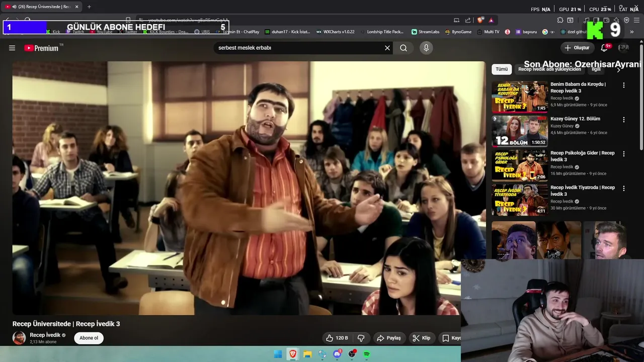Click the youtube.com address bar
The width and height of the screenshot is (644, 362).
click(x=297, y=20)
